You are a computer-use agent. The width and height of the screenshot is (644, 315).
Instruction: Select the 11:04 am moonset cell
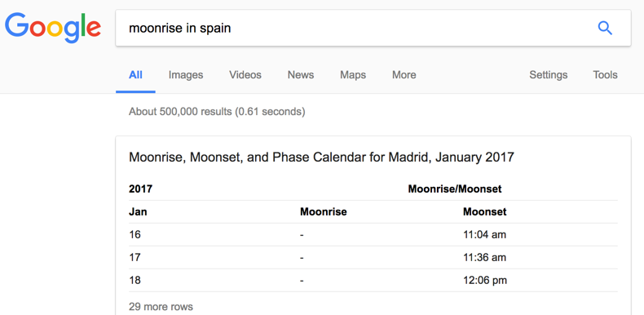click(485, 235)
